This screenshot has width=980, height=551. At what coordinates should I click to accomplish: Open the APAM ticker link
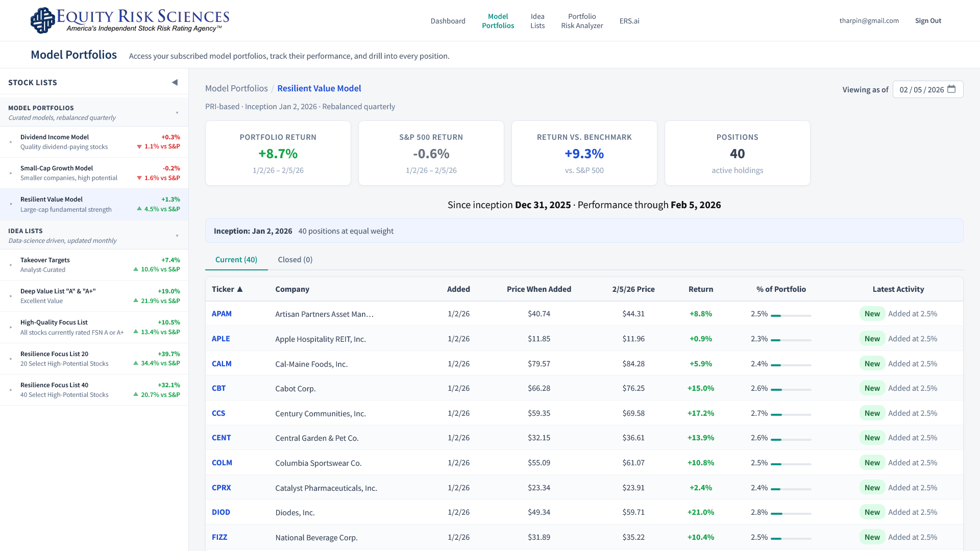click(222, 314)
